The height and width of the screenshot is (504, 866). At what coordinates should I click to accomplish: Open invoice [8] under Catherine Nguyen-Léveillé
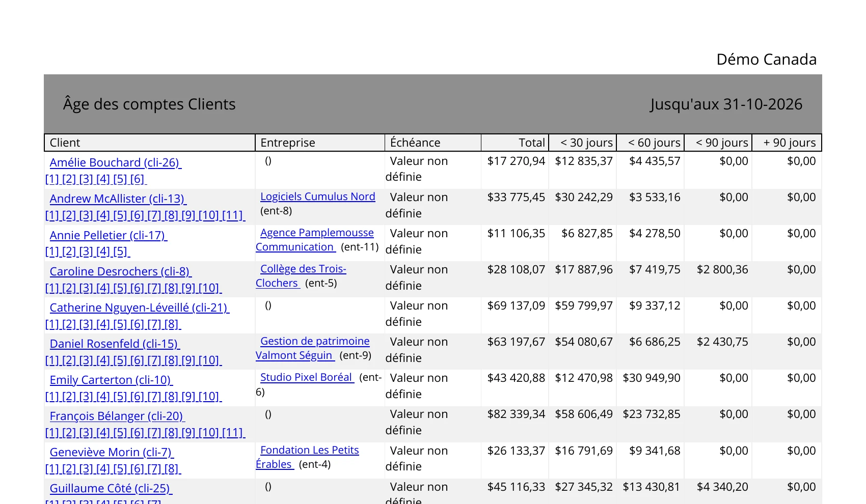[x=172, y=324]
